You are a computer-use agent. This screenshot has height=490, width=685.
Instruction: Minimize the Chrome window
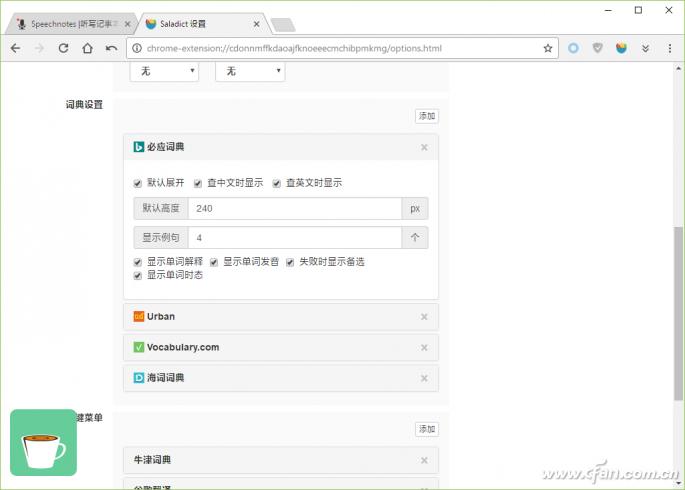[608, 10]
